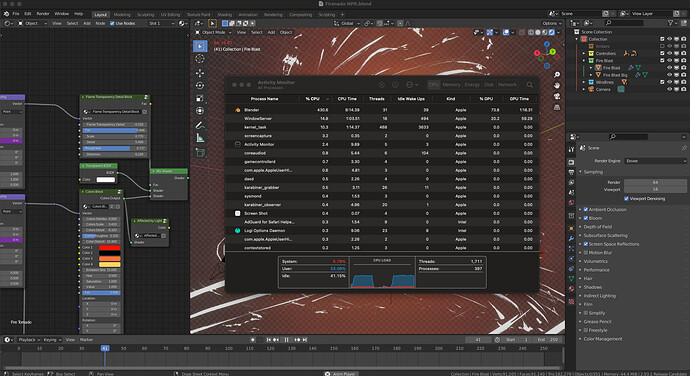
Task: Activate the Scale tool in viewport
Action: 200,98
